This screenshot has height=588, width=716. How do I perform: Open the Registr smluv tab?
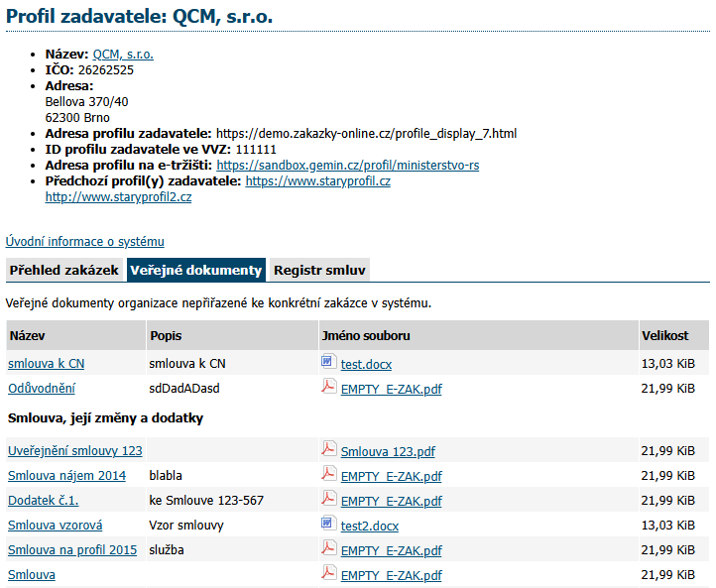[x=319, y=270]
